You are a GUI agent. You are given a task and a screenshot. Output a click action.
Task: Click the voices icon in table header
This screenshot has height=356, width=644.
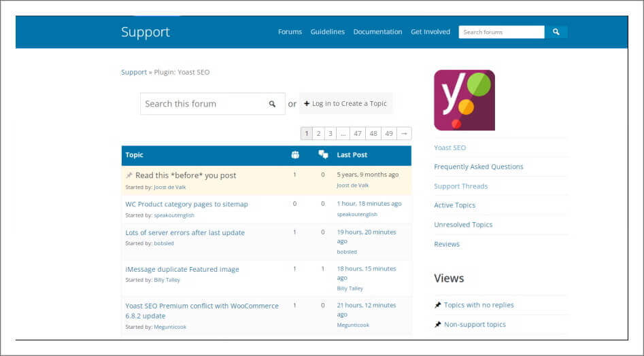(x=295, y=155)
